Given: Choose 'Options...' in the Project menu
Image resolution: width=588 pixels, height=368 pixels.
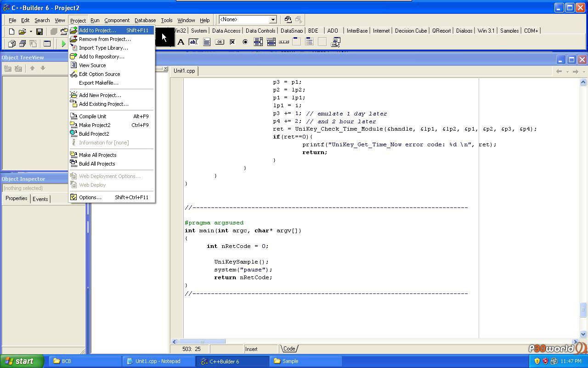Looking at the screenshot, I should 90,197.
